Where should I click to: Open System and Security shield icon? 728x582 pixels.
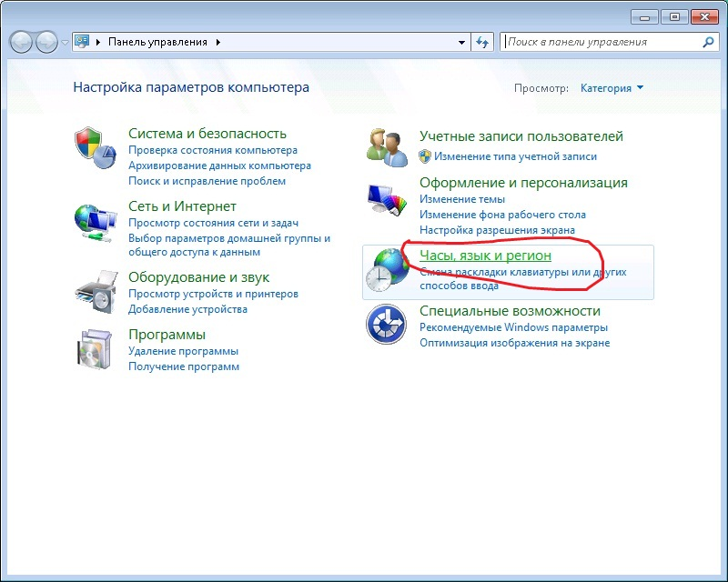pyautogui.click(x=96, y=148)
